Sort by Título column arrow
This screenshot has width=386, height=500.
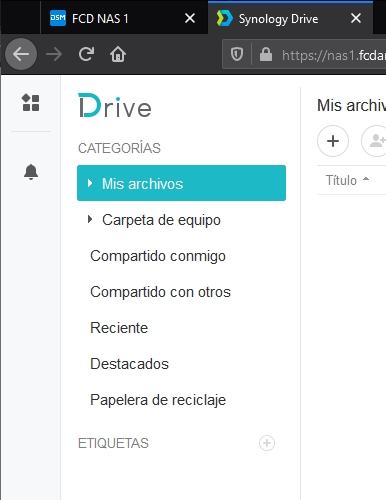pos(366,179)
